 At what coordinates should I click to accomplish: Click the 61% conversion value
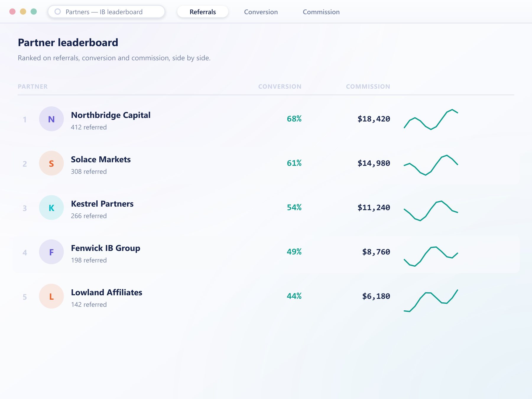click(294, 163)
